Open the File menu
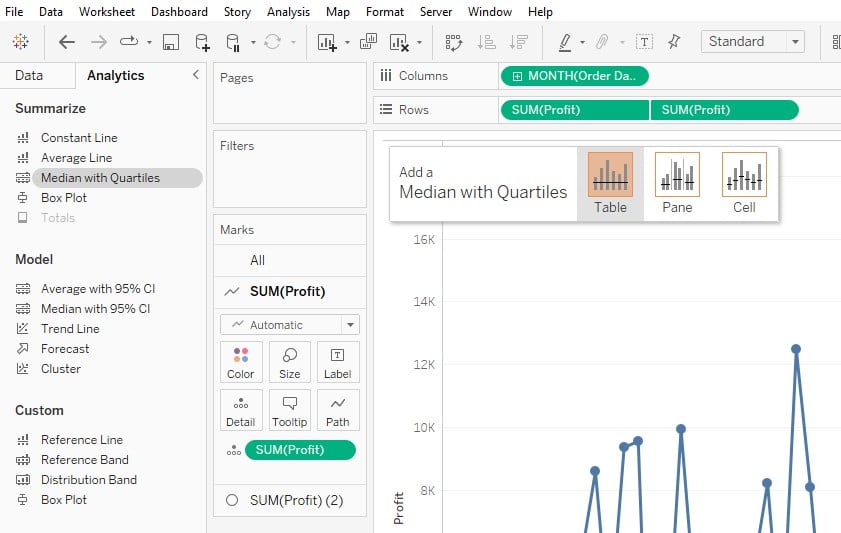 tap(14, 11)
